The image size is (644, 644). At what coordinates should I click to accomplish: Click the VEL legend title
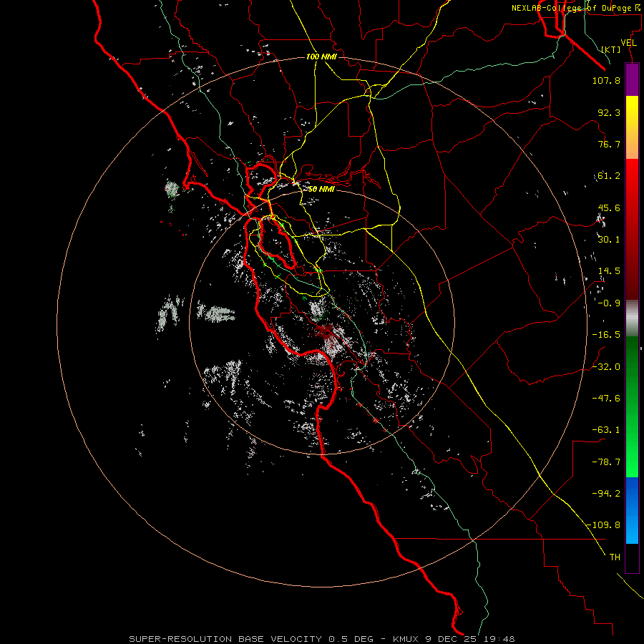click(629, 43)
